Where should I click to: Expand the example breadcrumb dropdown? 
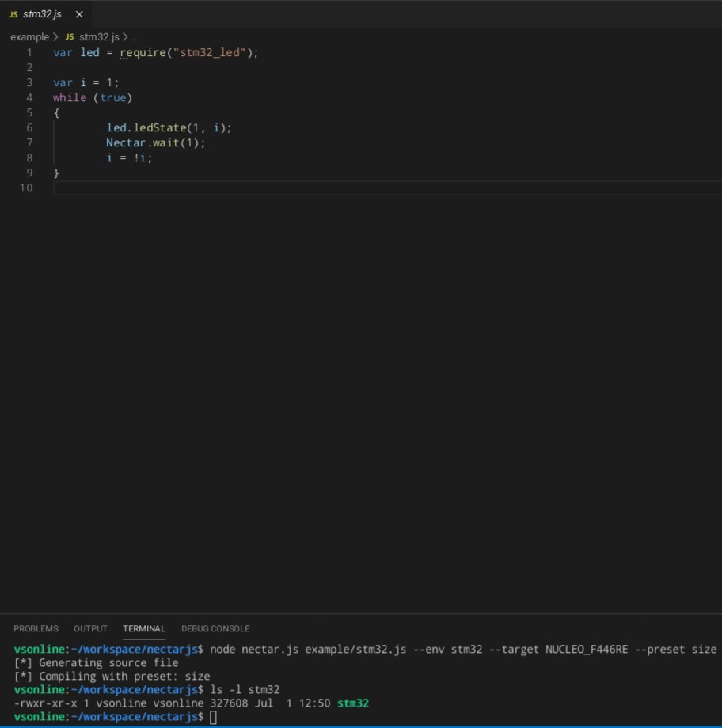(29, 36)
